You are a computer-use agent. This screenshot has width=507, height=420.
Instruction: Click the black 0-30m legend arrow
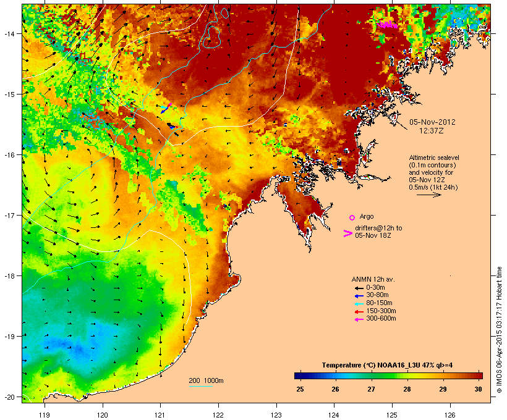[x=359, y=288]
